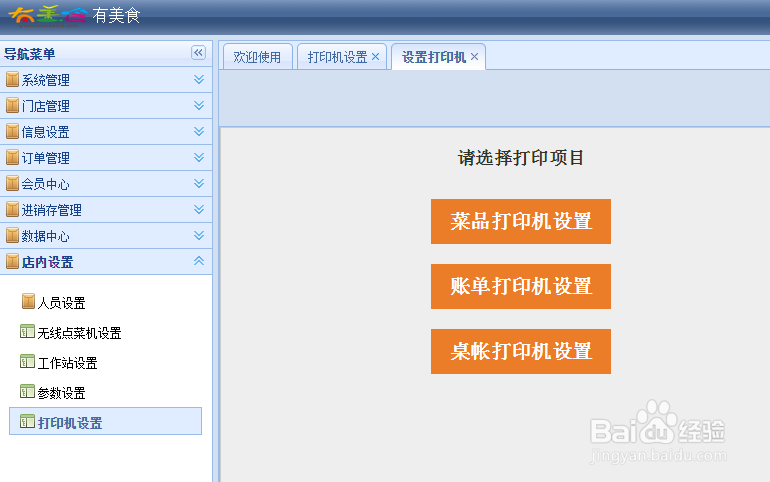Select 打印机设置 in the tree
This screenshot has height=482, width=770.
106,421
